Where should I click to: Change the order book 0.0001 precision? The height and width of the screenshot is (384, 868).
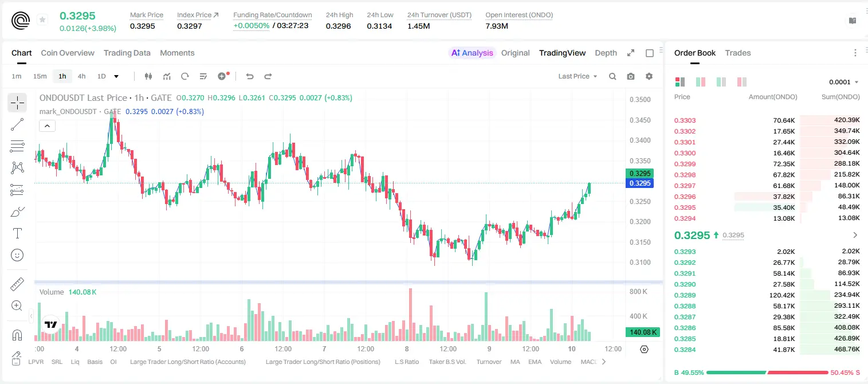844,82
